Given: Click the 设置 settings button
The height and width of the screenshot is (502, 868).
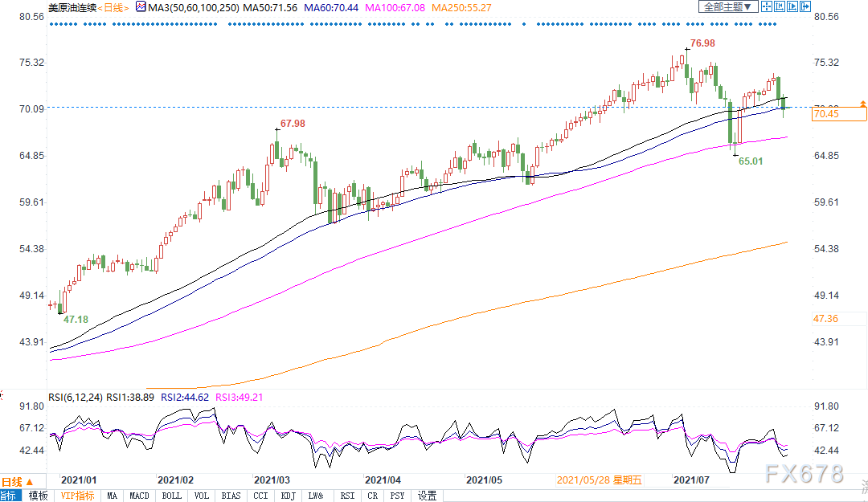Looking at the screenshot, I should [427, 496].
